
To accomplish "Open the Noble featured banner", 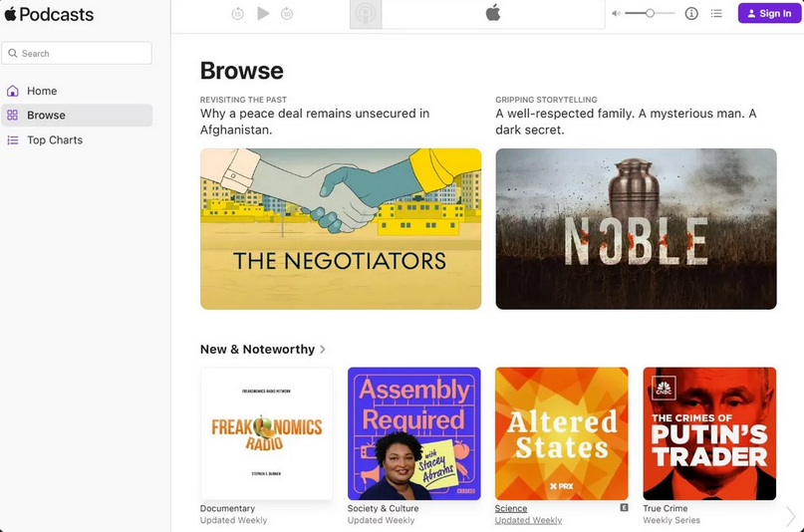I will pos(636,229).
